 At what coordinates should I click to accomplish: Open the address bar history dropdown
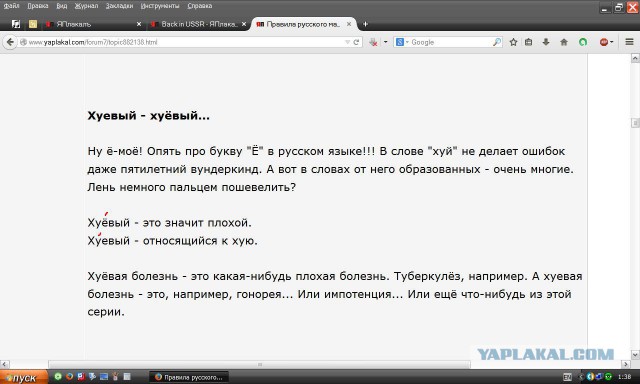tap(347, 42)
